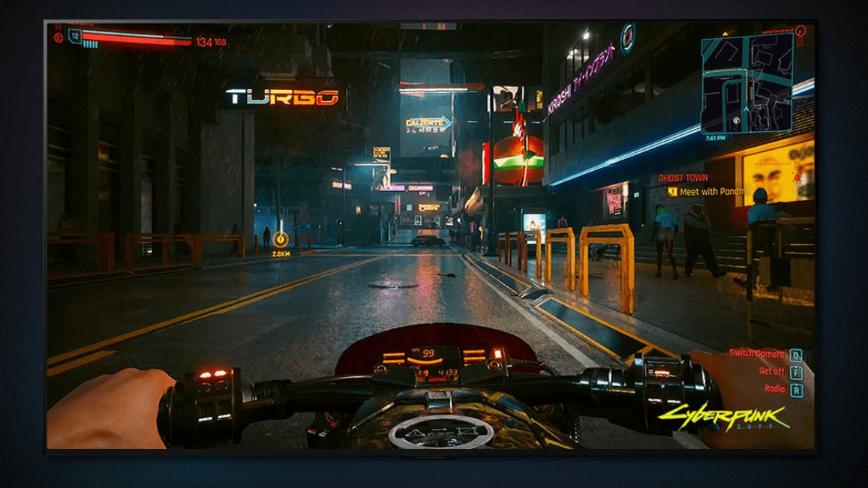Toggle the Radio with the R key prompt
This screenshot has height=488, width=868.
click(x=797, y=390)
